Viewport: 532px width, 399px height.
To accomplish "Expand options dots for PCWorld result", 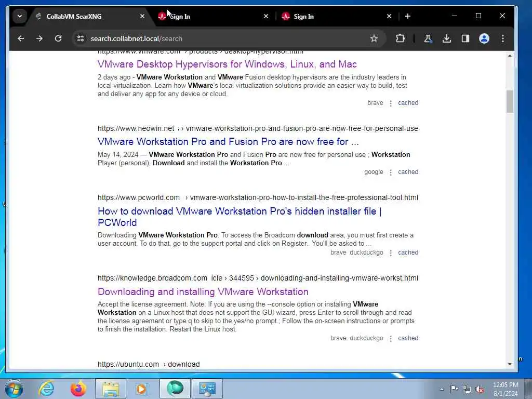I will (391, 253).
